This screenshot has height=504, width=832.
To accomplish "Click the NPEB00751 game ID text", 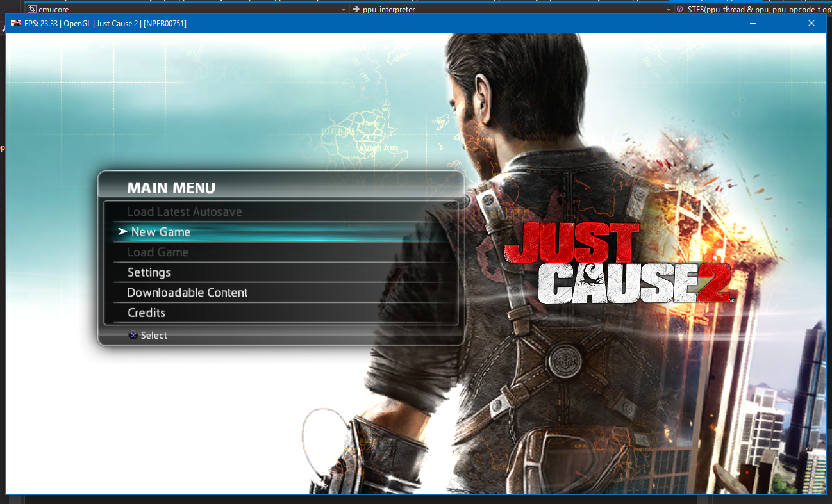I will click(164, 23).
